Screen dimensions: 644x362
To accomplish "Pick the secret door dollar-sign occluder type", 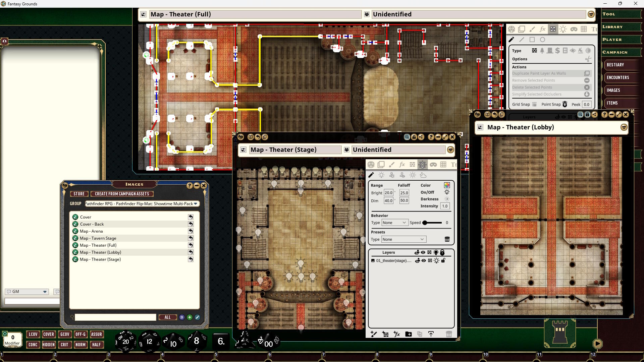I will (x=557, y=51).
